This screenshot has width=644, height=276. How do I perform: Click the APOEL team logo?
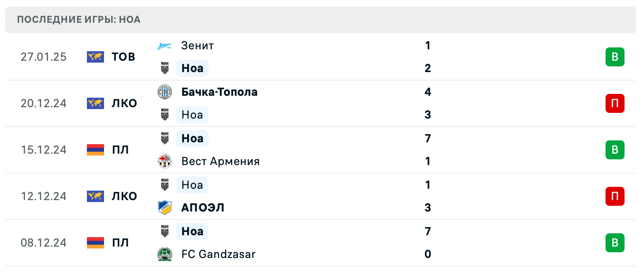[x=165, y=208]
